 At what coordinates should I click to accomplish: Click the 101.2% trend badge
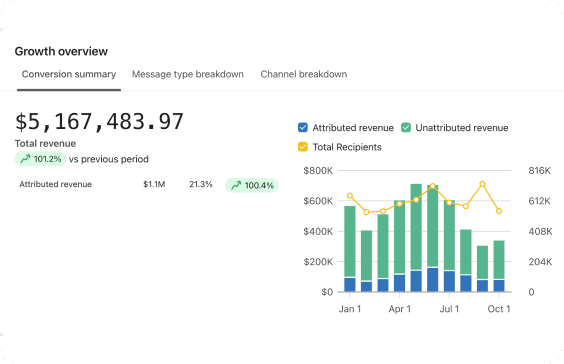coord(40,159)
